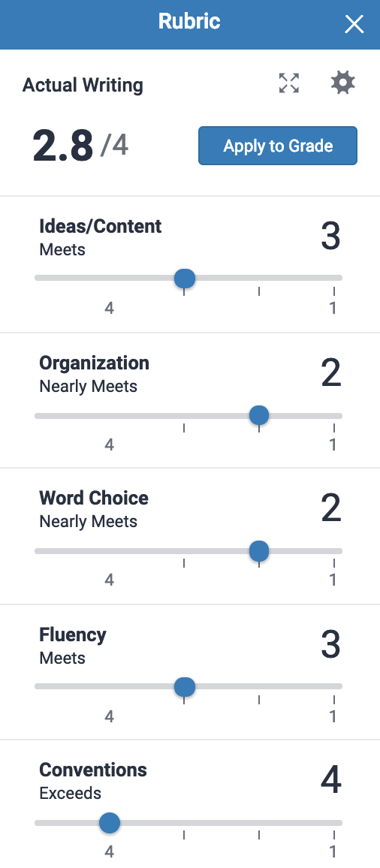Select Ideas/Content slider handle
The width and height of the screenshot is (380, 868).
(x=185, y=279)
